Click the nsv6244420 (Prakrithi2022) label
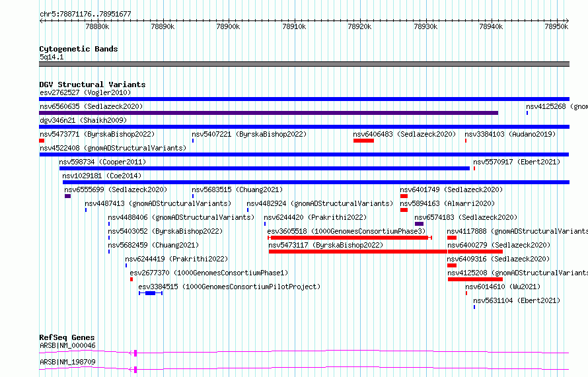The image size is (588, 377). 315,217
